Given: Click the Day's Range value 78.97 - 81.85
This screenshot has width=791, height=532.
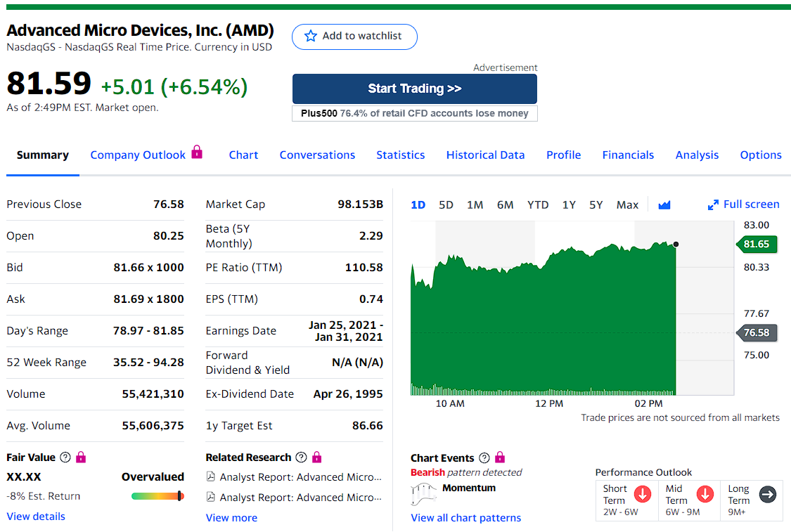Looking at the screenshot, I should (148, 331).
